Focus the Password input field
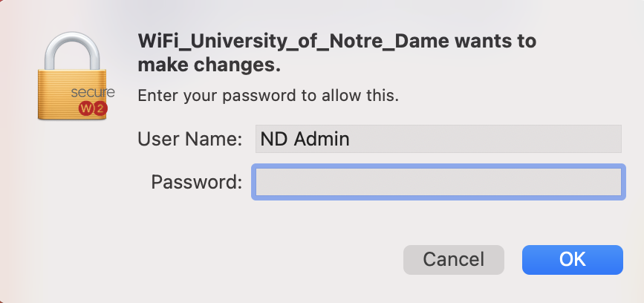 click(x=438, y=182)
